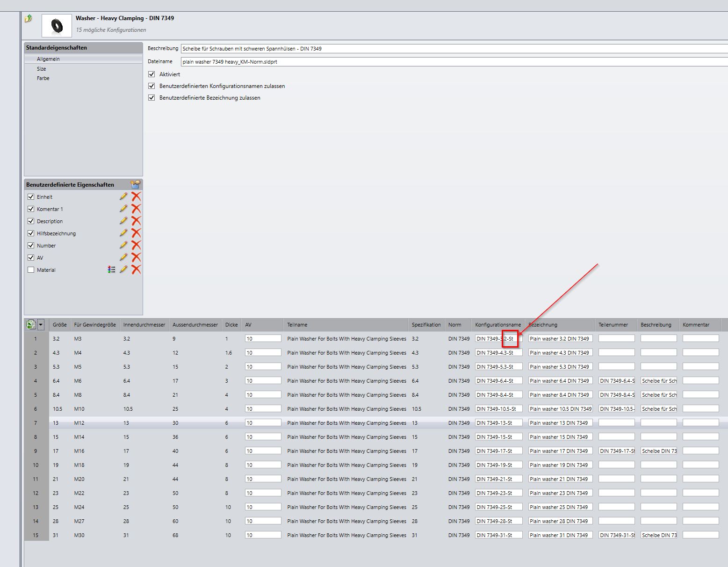Click the AV field in the M20 row

tap(263, 479)
